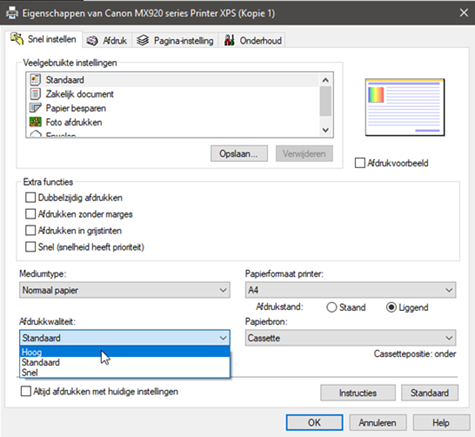475x437 pixels.
Task: Click the Opslaan... button
Action: click(x=239, y=154)
